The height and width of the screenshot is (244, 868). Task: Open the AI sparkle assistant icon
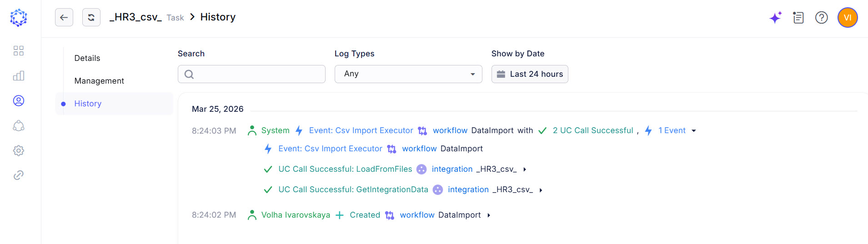coord(776,18)
